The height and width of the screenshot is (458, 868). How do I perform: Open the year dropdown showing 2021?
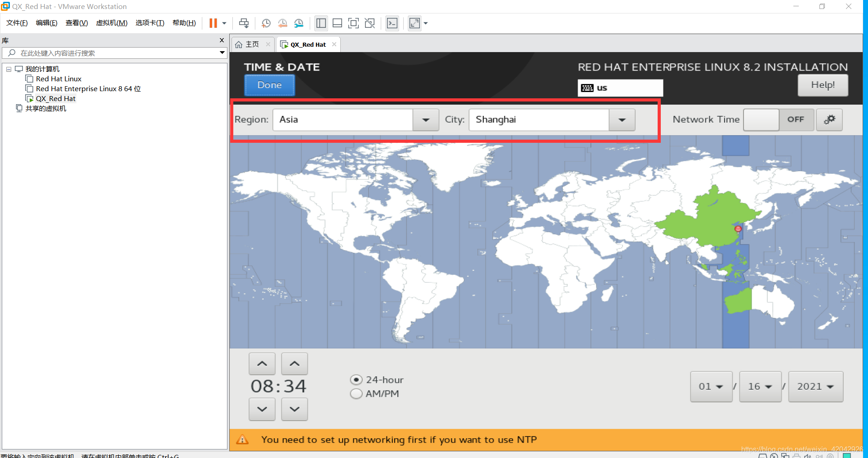tap(815, 387)
